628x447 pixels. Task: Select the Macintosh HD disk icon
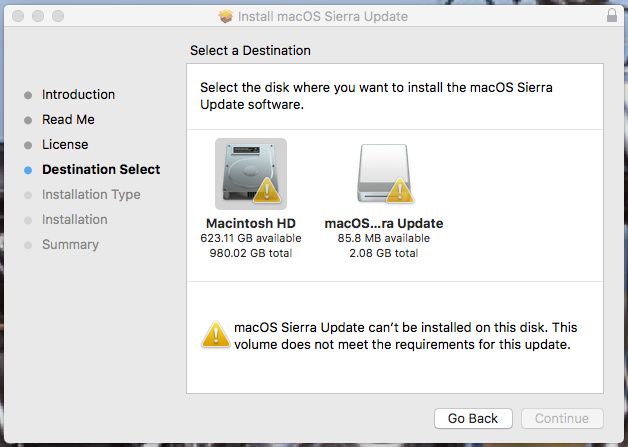(250, 172)
